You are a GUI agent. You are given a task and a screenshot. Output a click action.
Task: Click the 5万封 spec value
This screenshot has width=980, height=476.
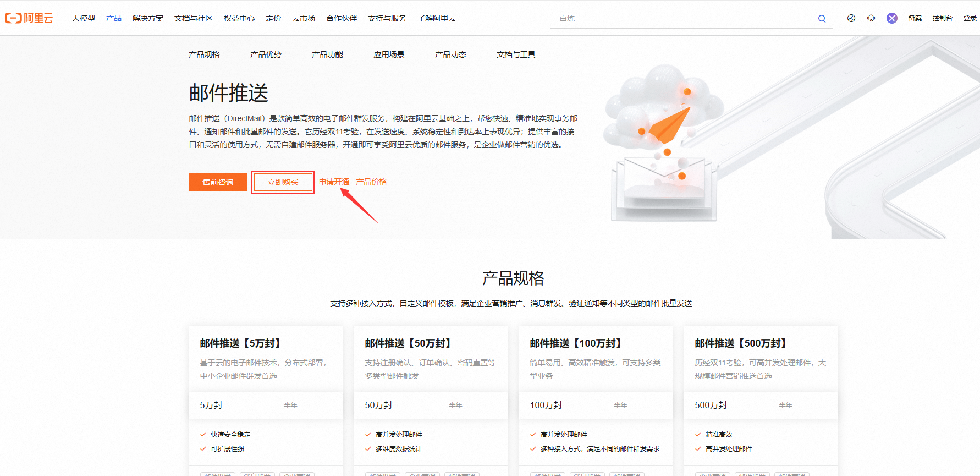[211, 405]
